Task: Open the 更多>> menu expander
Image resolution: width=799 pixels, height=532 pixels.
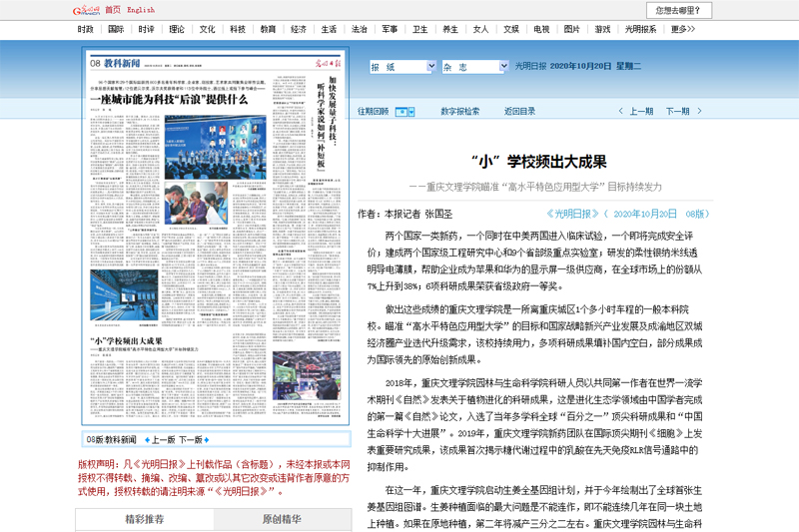Action: point(684,30)
